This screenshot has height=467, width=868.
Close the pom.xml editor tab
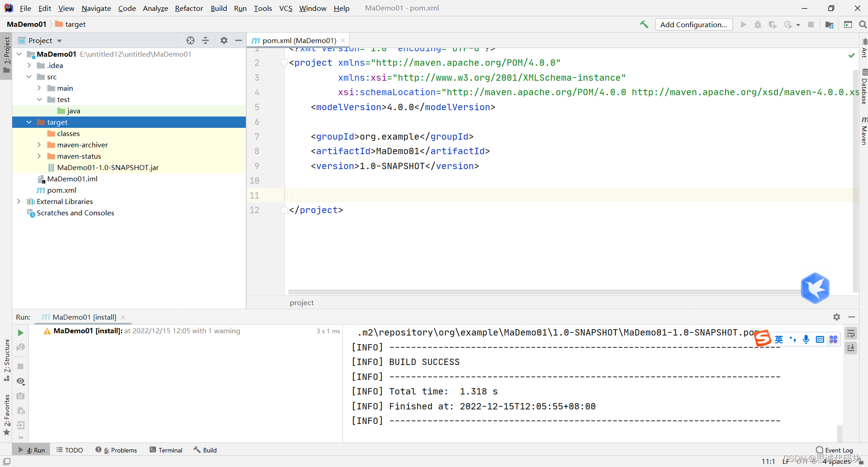[x=343, y=40]
